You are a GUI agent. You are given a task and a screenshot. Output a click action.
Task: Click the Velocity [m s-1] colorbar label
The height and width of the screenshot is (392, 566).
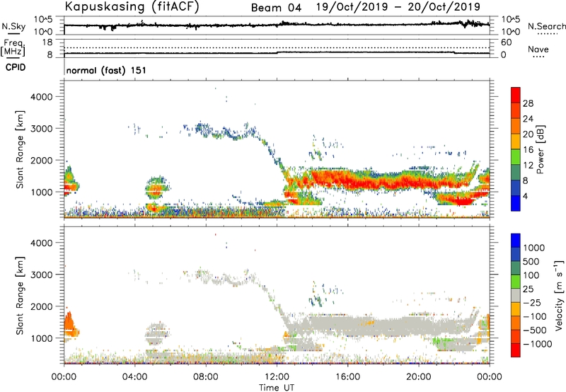pos(559,295)
